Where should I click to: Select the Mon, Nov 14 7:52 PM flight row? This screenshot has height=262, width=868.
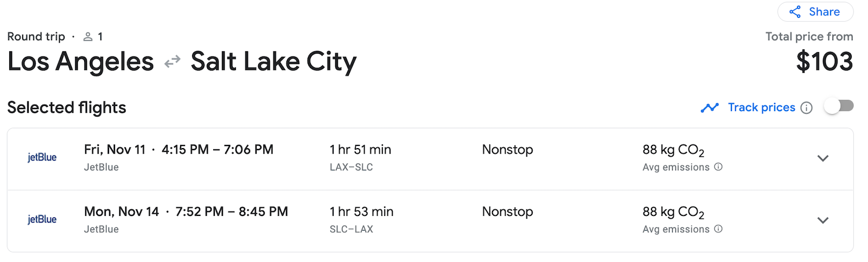pyautogui.click(x=186, y=212)
